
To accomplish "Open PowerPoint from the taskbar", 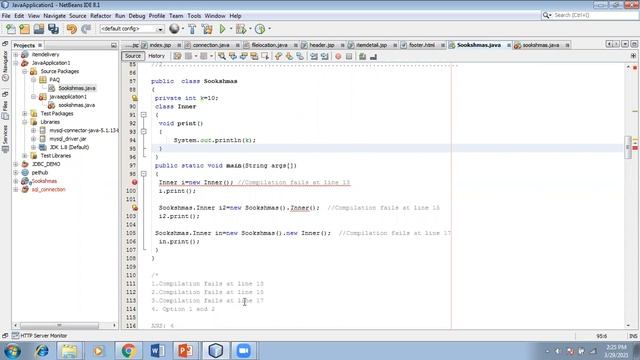I will pos(186,351).
